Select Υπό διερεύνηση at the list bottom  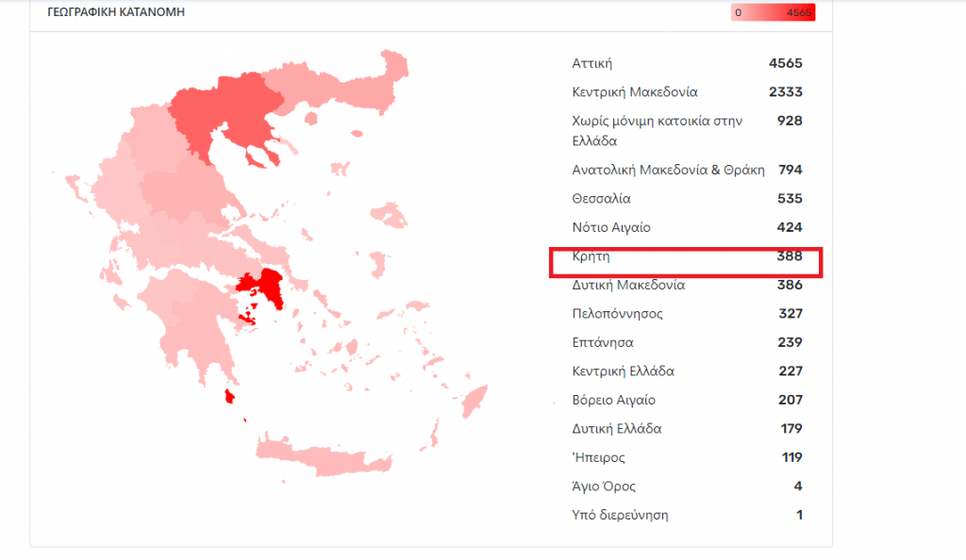point(621,515)
